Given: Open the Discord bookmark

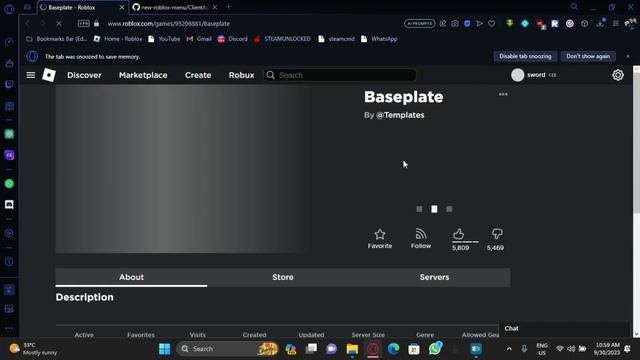Looking at the screenshot, I should click(x=233, y=39).
